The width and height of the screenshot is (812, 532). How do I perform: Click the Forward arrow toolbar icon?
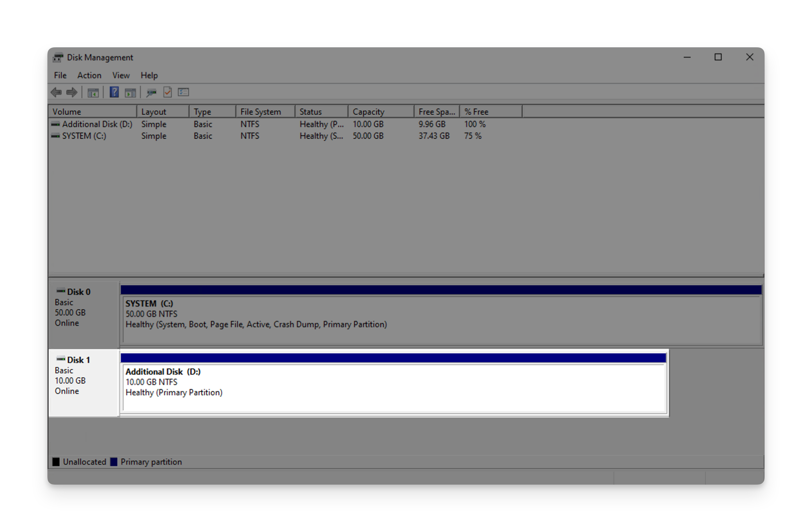[72, 92]
